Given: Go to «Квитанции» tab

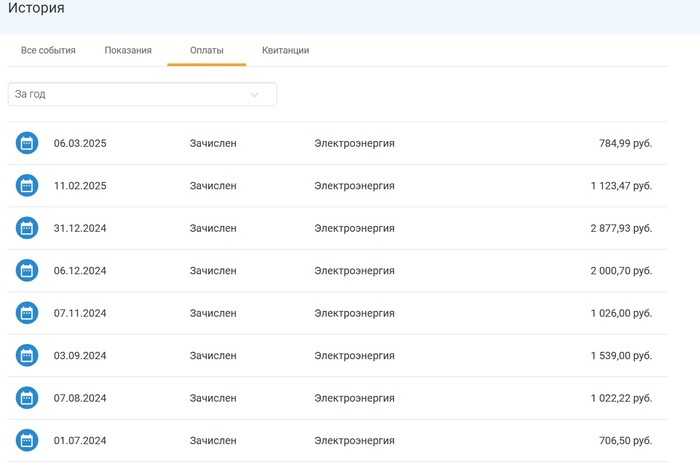Looking at the screenshot, I should click(x=285, y=50).
